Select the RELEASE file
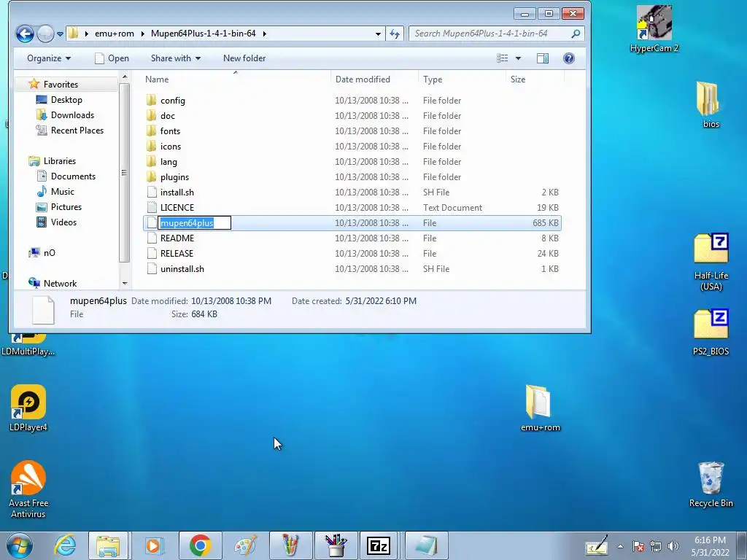Image resolution: width=747 pixels, height=560 pixels. (x=177, y=253)
